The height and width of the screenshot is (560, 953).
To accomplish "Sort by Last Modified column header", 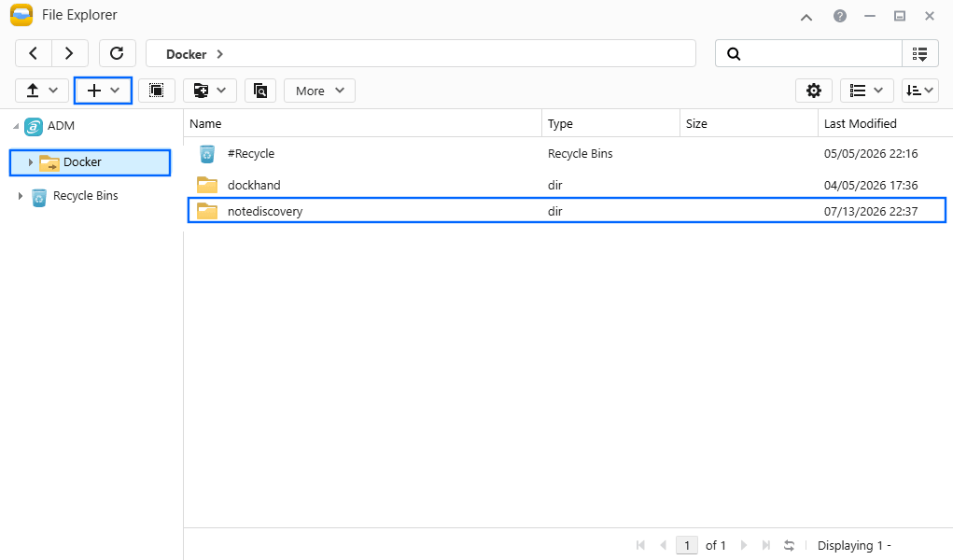I will coord(885,123).
